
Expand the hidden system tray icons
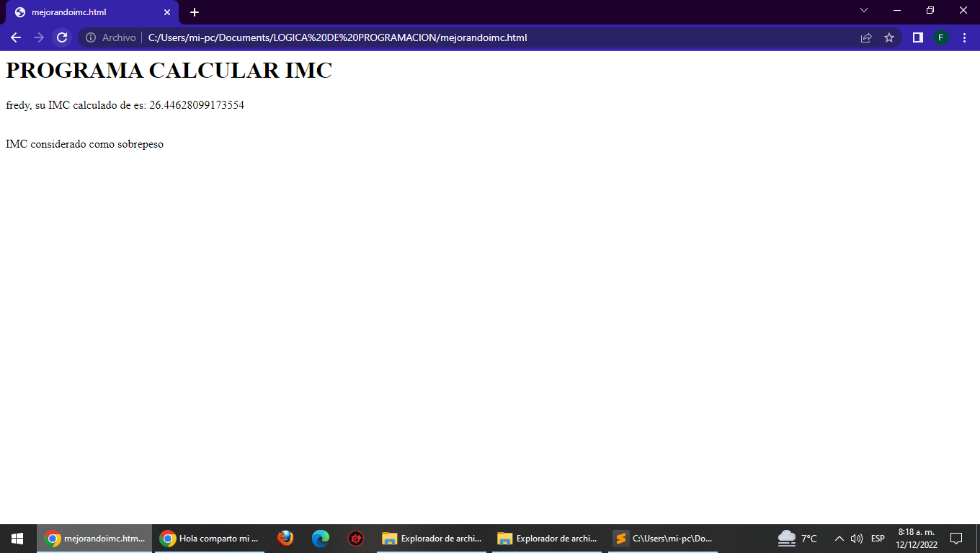839,539
